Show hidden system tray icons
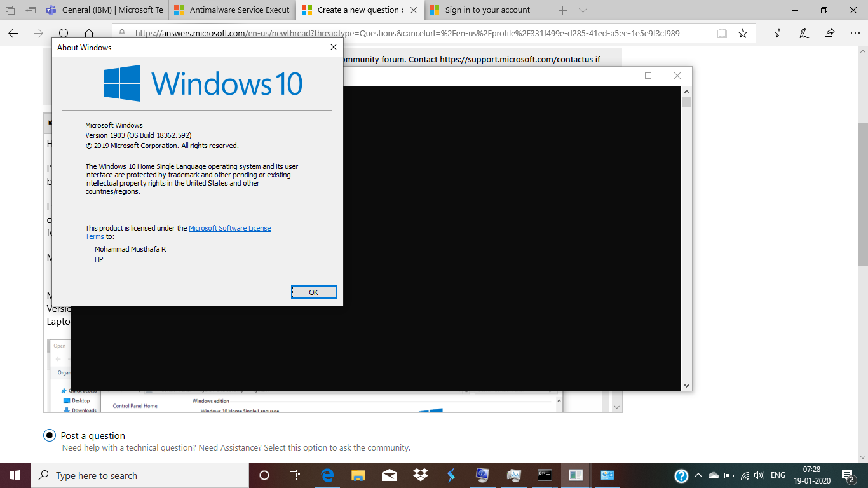The width and height of the screenshot is (868, 488). point(698,475)
